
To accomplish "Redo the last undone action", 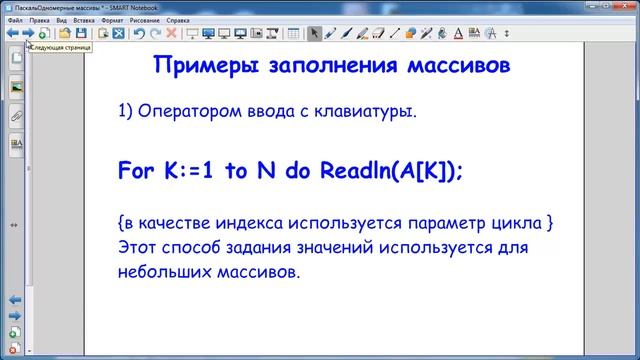I will click(156, 33).
